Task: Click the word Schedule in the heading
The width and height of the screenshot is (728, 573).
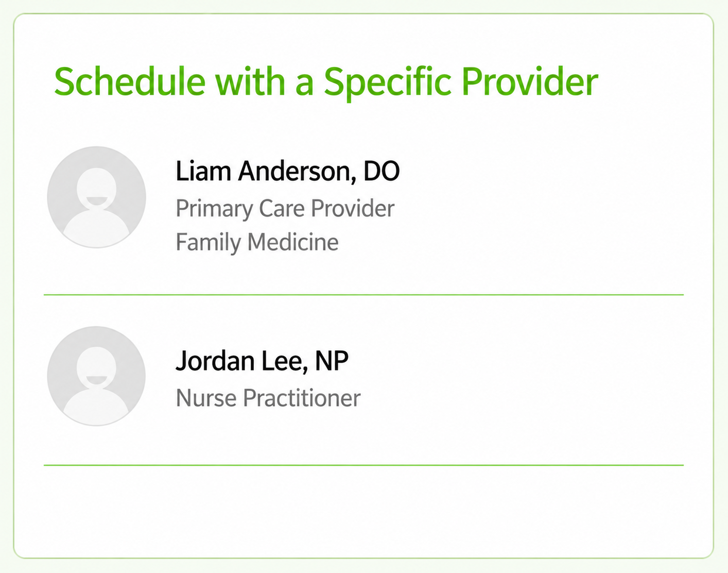Action: pyautogui.click(x=130, y=81)
